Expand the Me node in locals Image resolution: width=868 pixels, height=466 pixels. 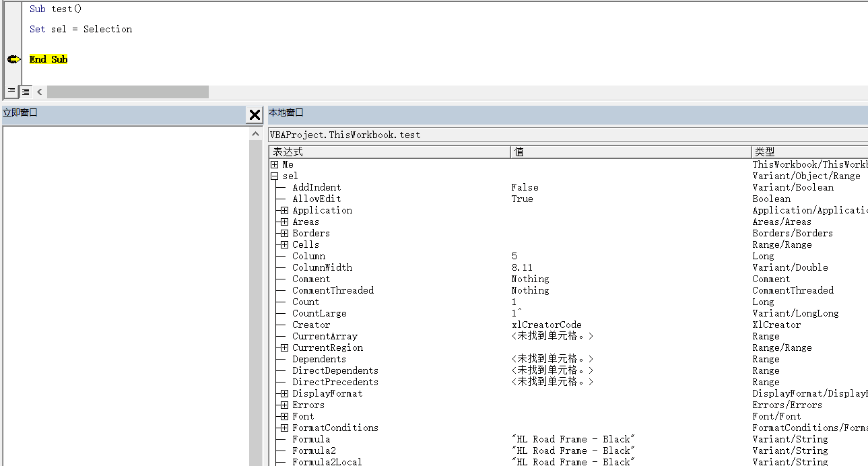[274, 164]
